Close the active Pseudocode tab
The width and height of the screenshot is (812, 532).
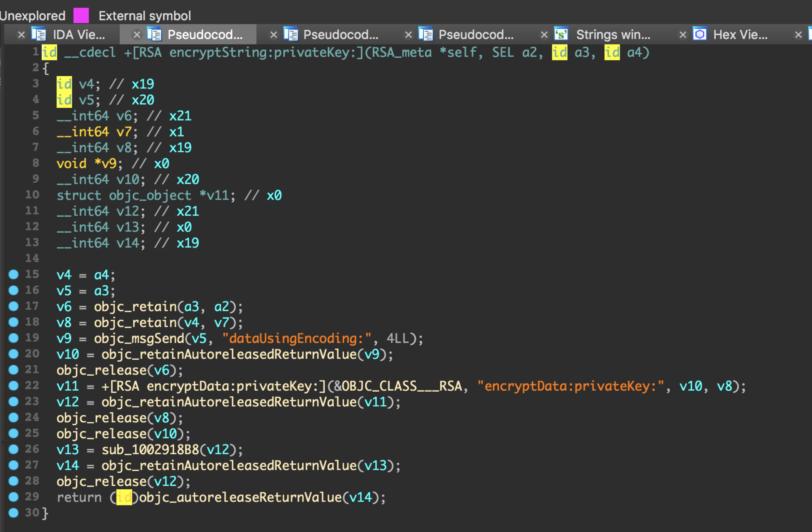tap(137, 35)
